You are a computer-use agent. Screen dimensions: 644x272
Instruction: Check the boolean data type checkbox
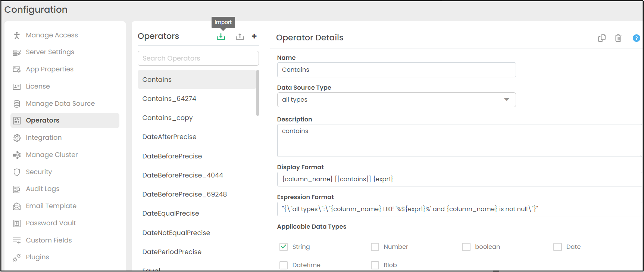(466, 247)
